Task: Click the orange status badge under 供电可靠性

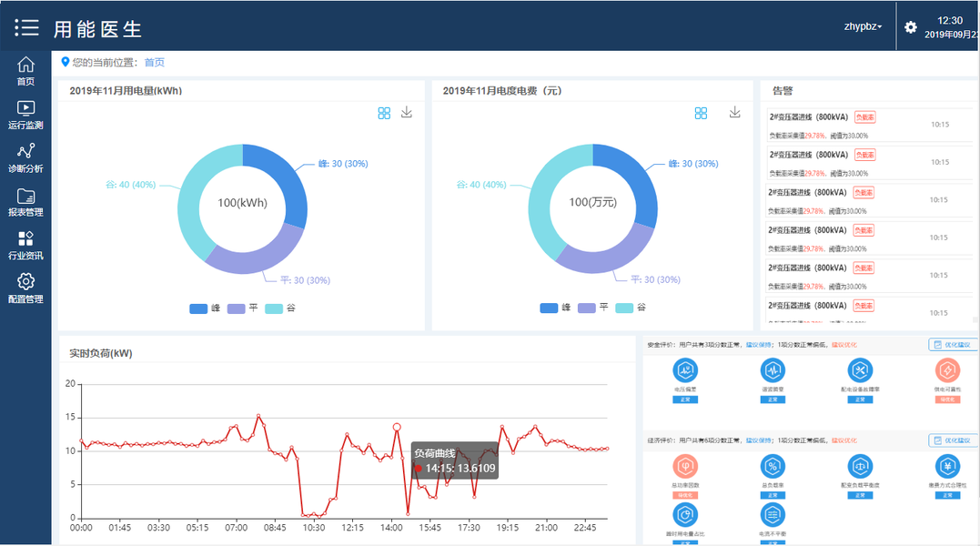Action: (x=947, y=399)
